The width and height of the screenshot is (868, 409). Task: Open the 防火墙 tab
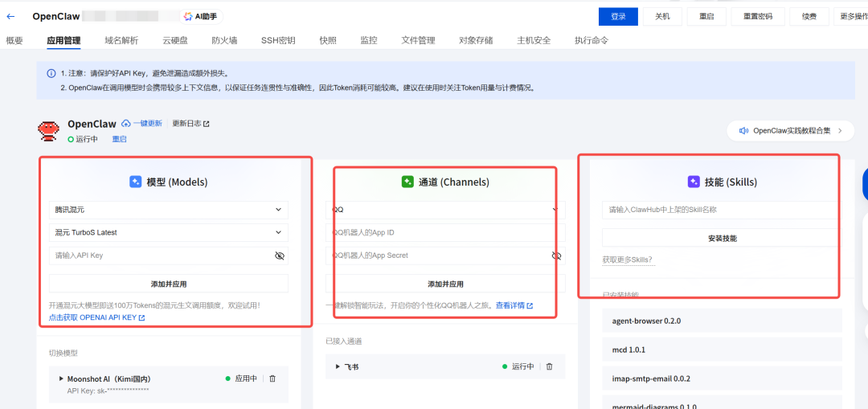tap(224, 40)
